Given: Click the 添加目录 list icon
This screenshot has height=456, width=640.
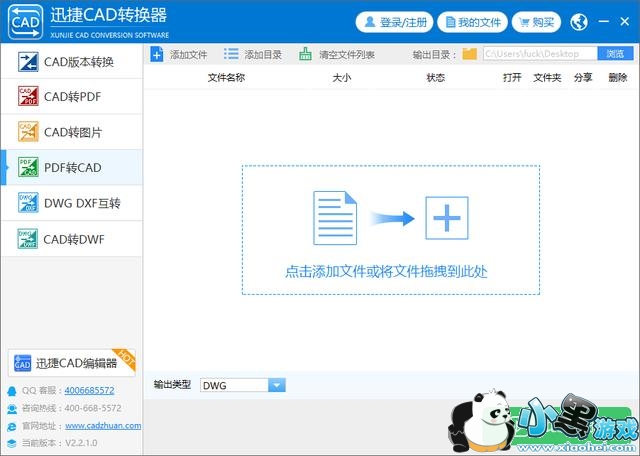Looking at the screenshot, I should click(231, 54).
